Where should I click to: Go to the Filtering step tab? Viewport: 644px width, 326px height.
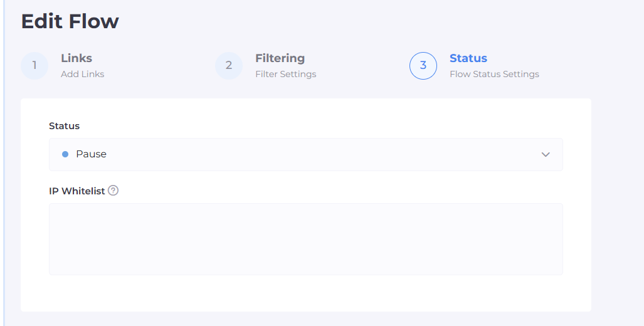pyautogui.click(x=280, y=58)
